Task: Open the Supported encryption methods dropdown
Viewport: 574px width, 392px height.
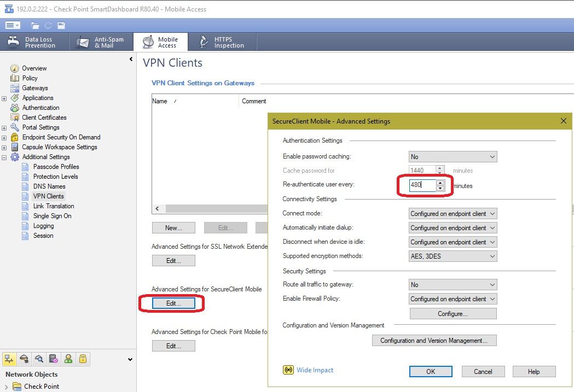Action: tap(453, 256)
